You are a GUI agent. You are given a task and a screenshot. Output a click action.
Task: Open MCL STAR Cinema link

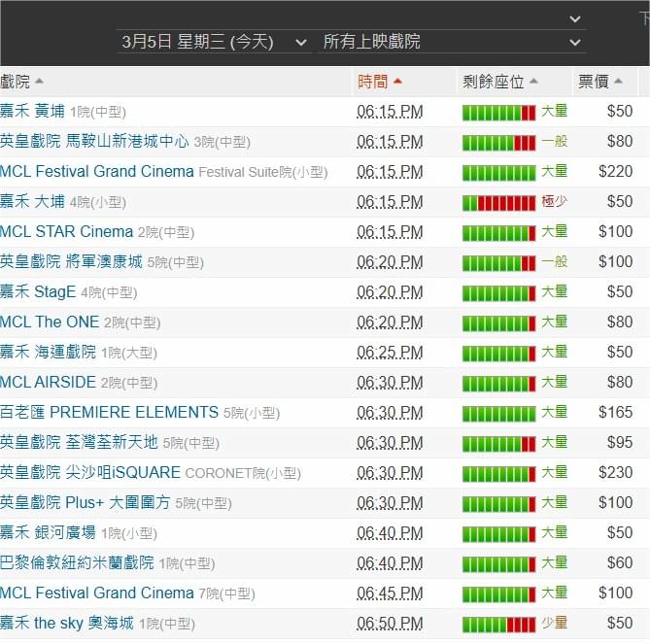pos(66,231)
